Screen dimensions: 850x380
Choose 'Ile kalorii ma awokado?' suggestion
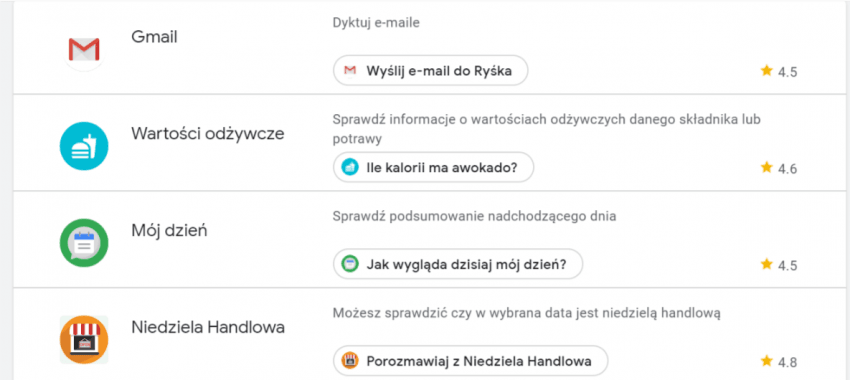click(x=433, y=167)
